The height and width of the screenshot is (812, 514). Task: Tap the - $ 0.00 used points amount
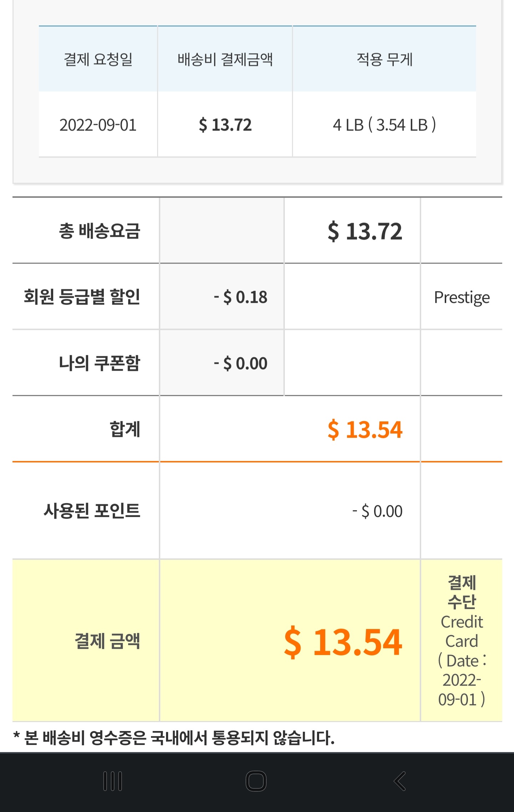pyautogui.click(x=377, y=511)
